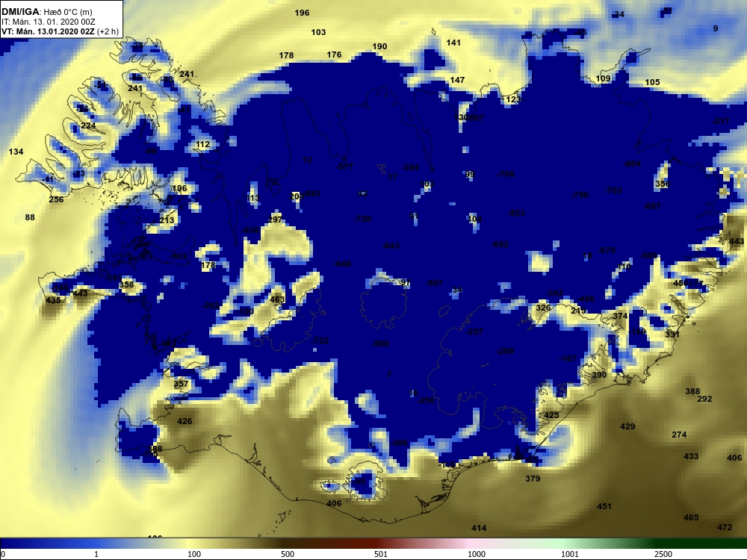Select the map value 219
747x560 pixels.
tap(578, 311)
